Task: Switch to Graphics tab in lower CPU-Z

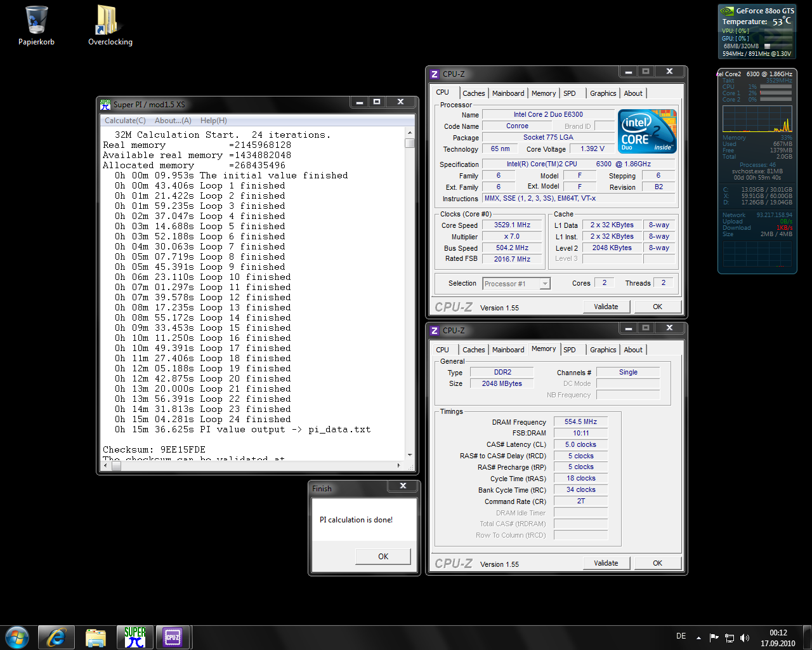Action: tap(603, 350)
